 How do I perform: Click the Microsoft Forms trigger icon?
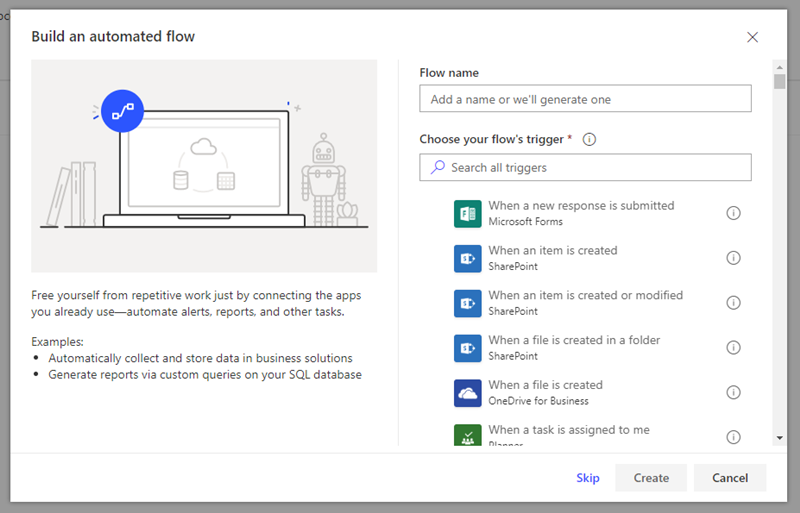click(468, 213)
